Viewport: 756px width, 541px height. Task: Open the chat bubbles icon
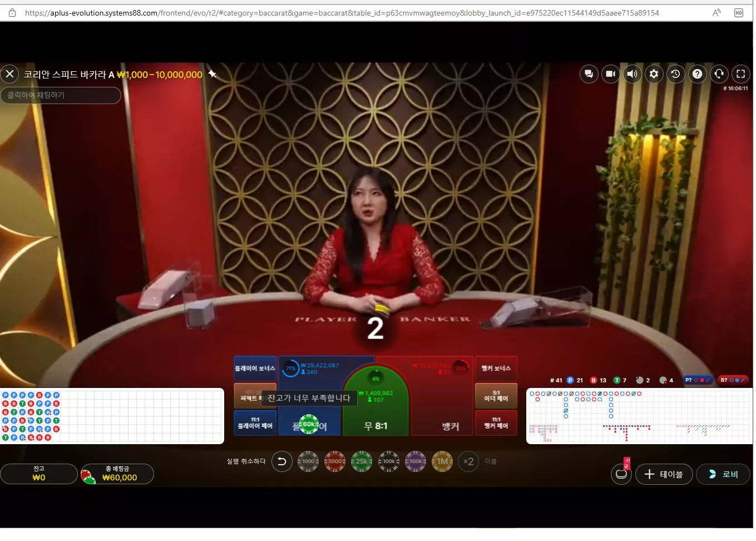[x=589, y=74]
